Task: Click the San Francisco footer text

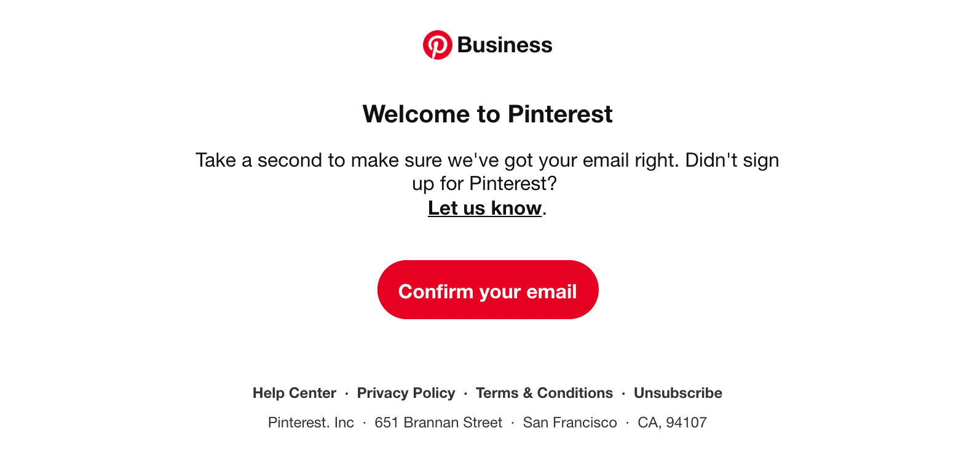Action: coord(570,422)
